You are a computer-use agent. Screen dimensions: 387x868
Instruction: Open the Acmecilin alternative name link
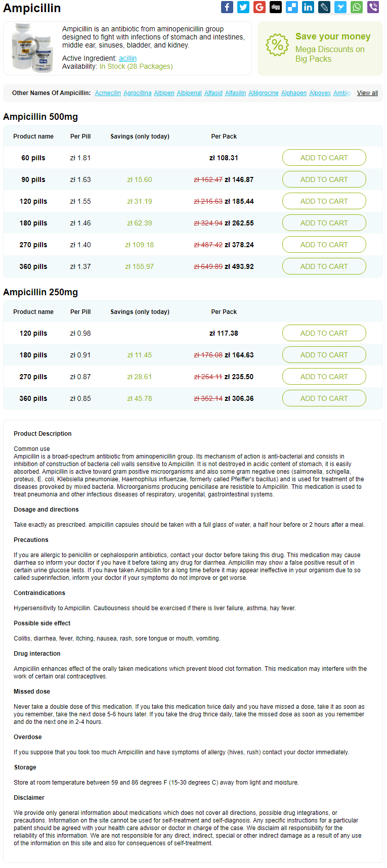coord(108,93)
